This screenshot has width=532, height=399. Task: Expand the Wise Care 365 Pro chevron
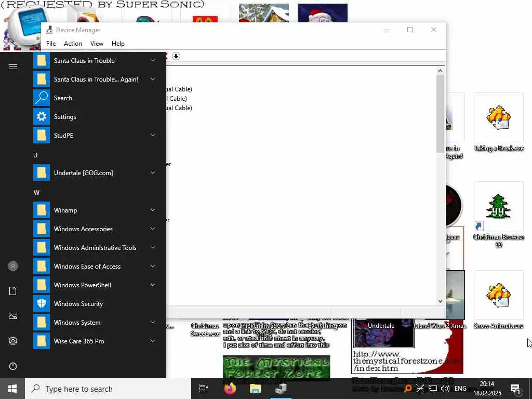coord(153,341)
